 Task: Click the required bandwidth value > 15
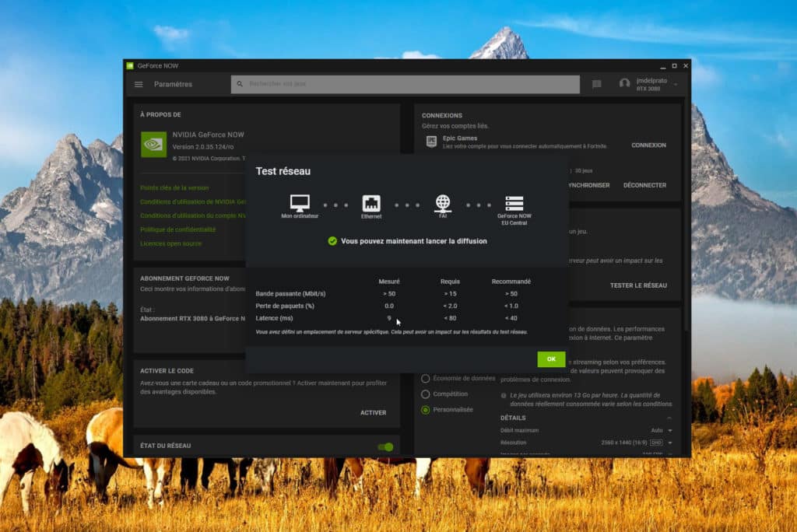click(x=450, y=294)
